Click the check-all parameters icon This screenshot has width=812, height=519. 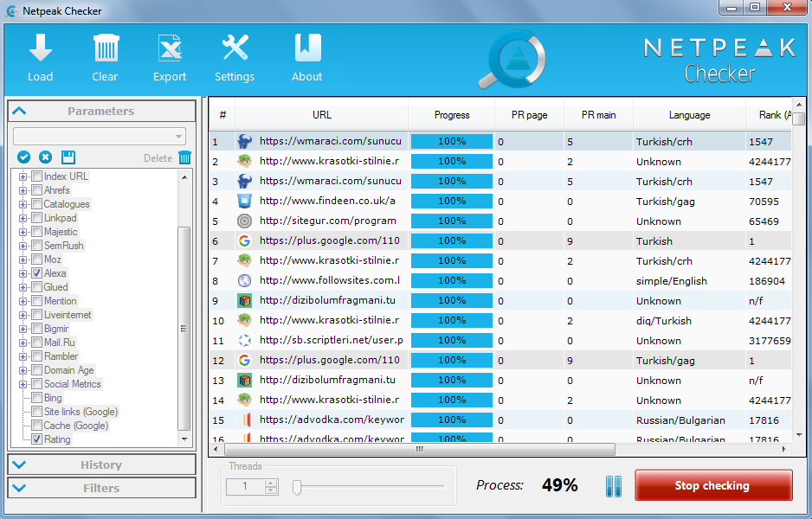coord(23,157)
